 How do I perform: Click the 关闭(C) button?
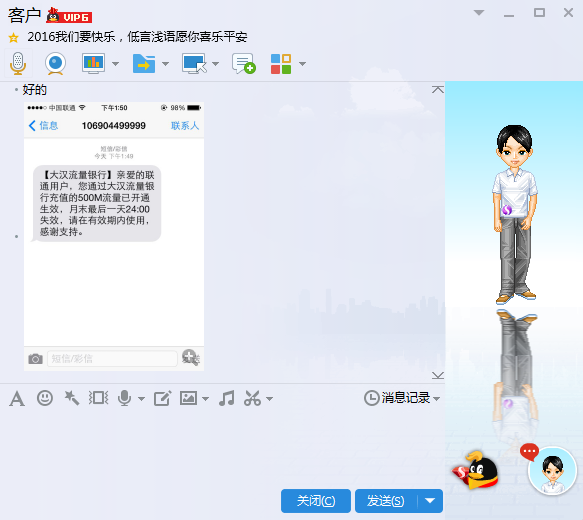pos(316,501)
